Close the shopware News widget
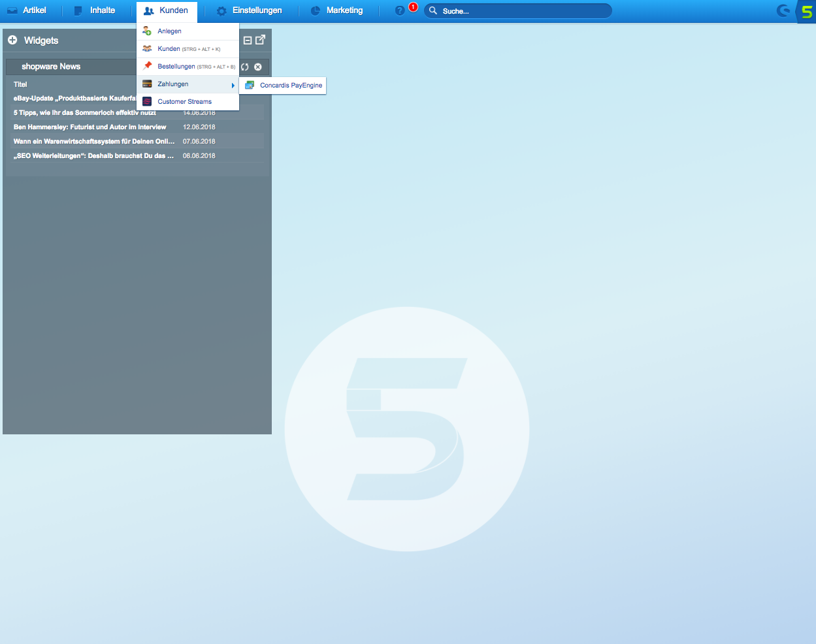This screenshot has height=644, width=816. 258,67
